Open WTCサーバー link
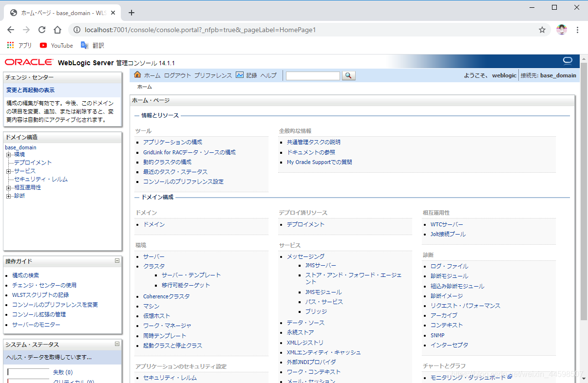 click(447, 224)
